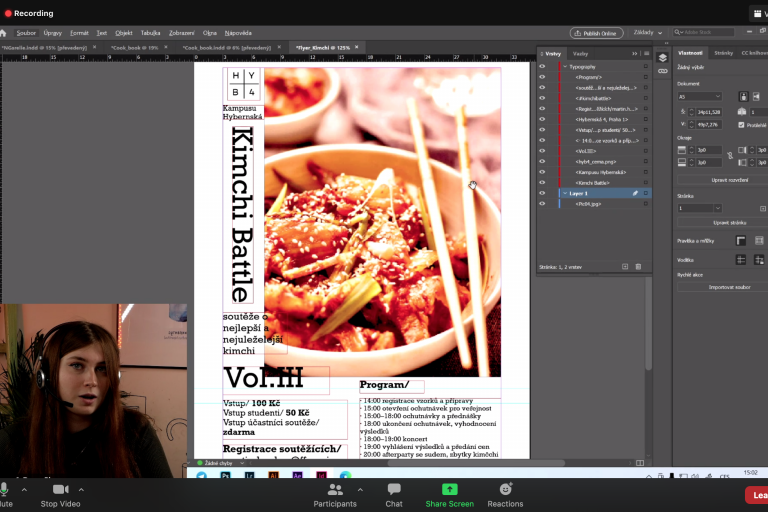Click the Publish Online button
Image resolution: width=768 pixels, height=512 pixels.
596,33
